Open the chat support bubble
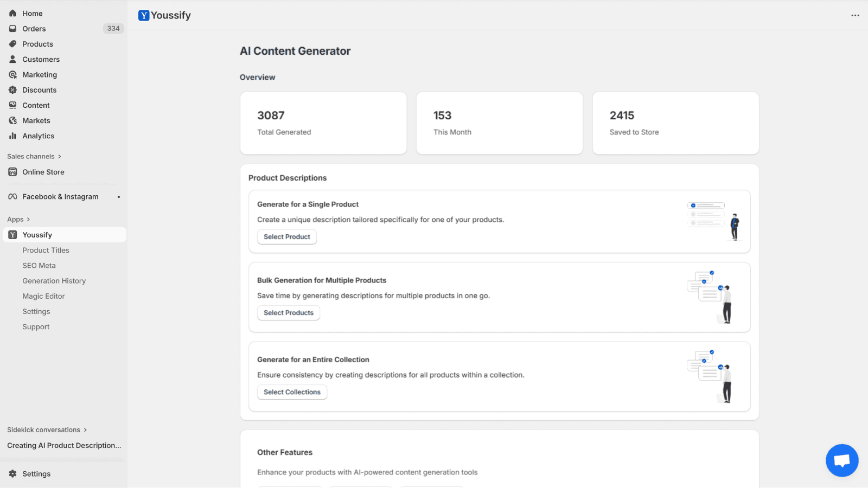 [x=841, y=460]
